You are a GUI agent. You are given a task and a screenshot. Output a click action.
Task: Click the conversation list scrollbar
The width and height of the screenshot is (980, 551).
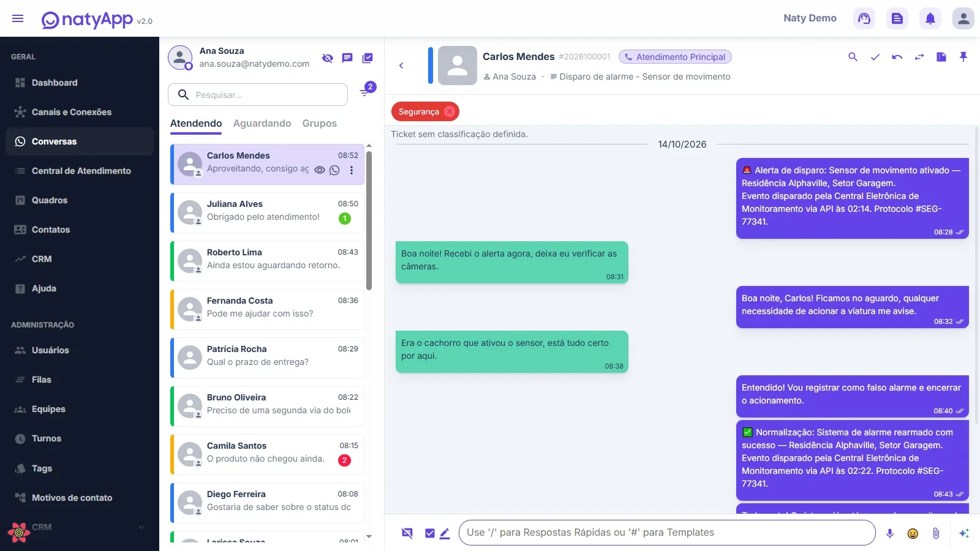[x=369, y=221]
